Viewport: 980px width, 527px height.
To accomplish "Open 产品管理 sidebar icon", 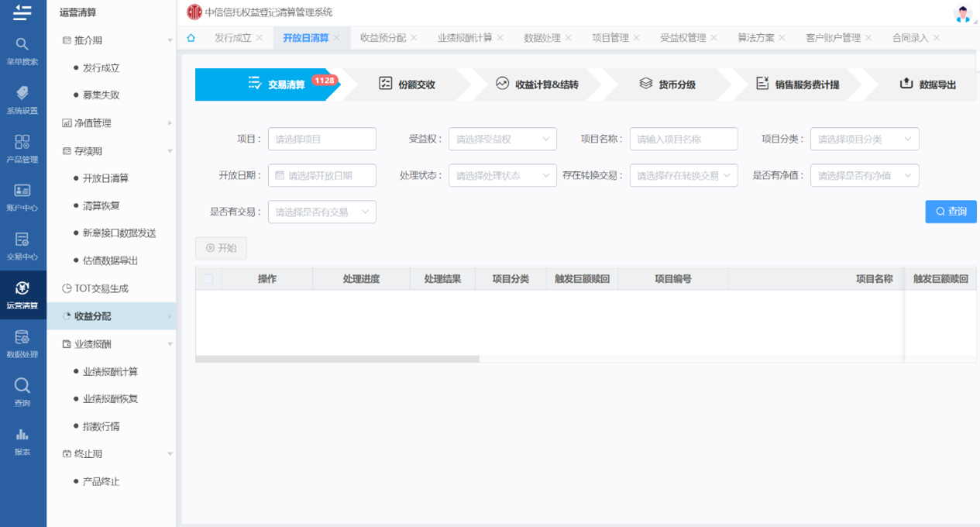I will click(22, 148).
